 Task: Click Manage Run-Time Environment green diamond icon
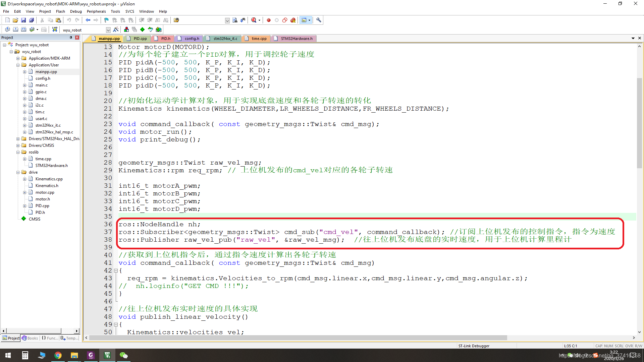click(142, 29)
